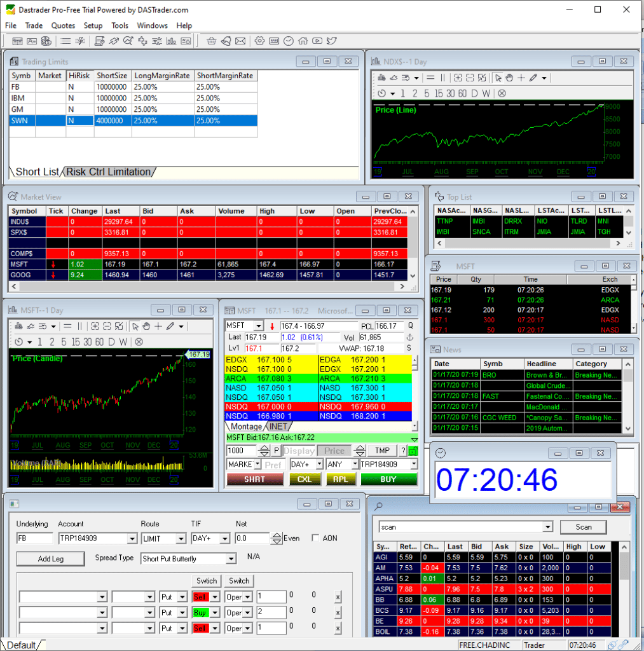Screen dimensions: 644x651
Task: Click the shopping basket toolbar icon
Action: pos(211,41)
